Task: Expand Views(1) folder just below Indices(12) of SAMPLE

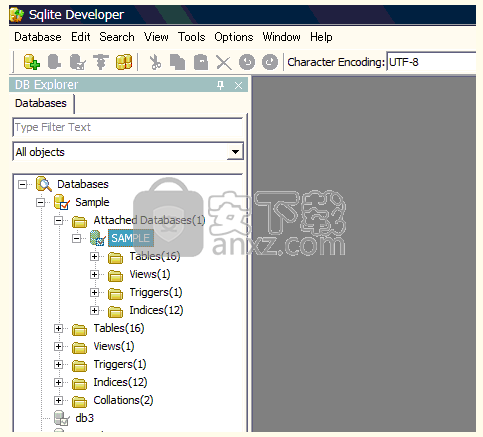Action: click(x=58, y=346)
